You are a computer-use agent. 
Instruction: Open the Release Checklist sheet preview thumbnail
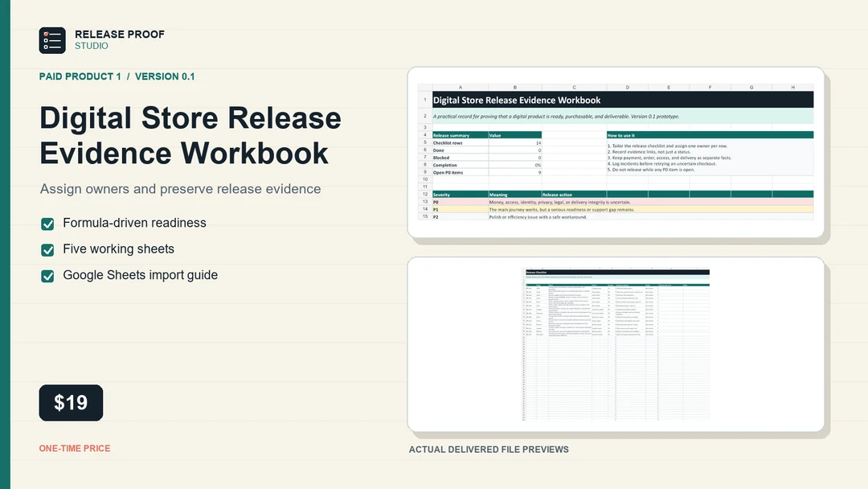coord(616,344)
